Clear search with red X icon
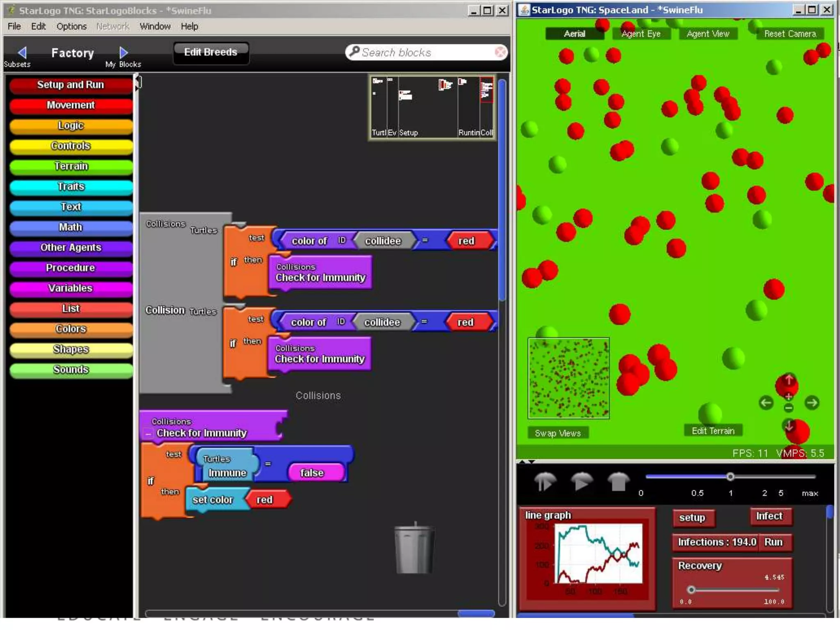Viewport: 840px width, 630px height. (x=500, y=52)
